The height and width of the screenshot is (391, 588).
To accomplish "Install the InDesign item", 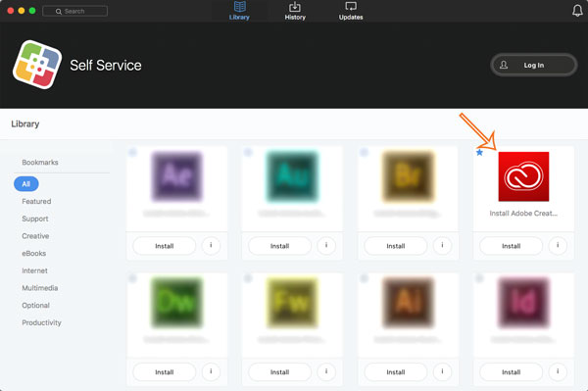I will point(512,371).
